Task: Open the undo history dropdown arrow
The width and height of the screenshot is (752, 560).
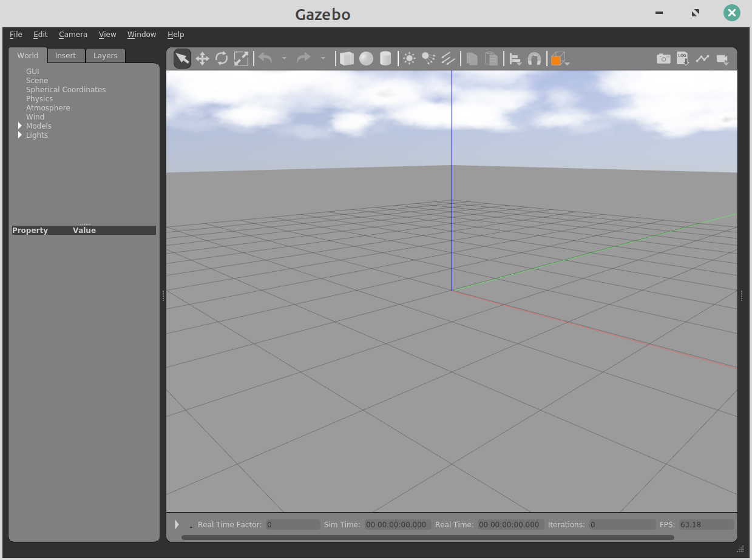Action: [284, 59]
